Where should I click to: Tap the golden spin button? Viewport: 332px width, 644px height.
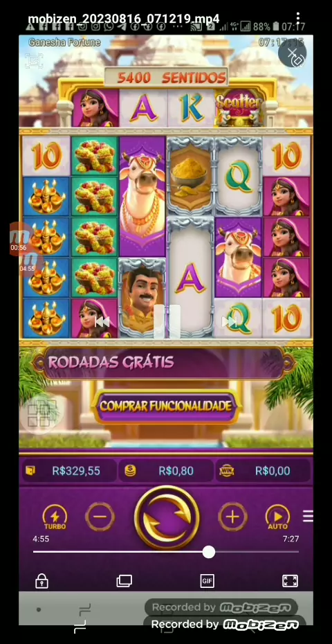point(167,517)
